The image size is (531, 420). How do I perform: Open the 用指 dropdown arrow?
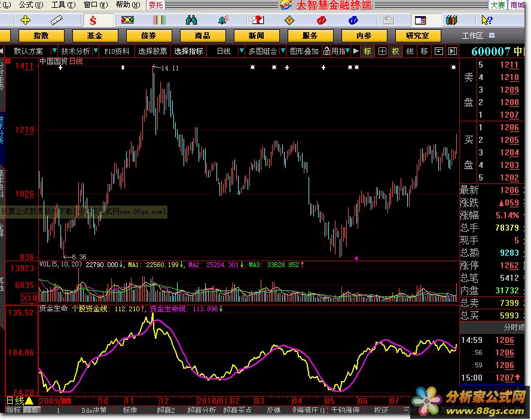point(347,51)
